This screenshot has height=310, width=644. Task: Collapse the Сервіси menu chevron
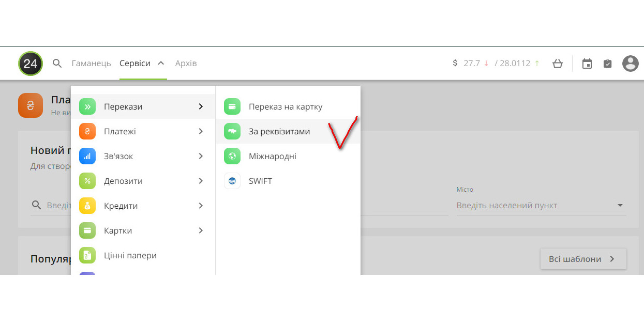point(161,63)
